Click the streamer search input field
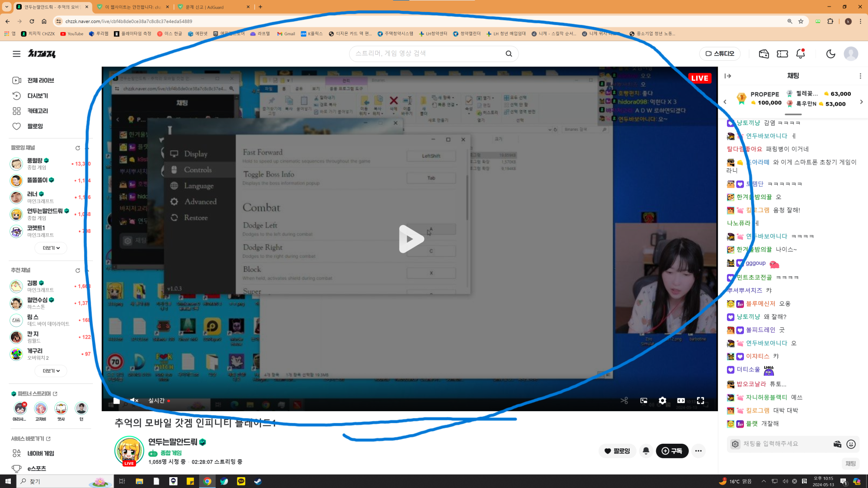The height and width of the screenshot is (488, 868). 425,54
